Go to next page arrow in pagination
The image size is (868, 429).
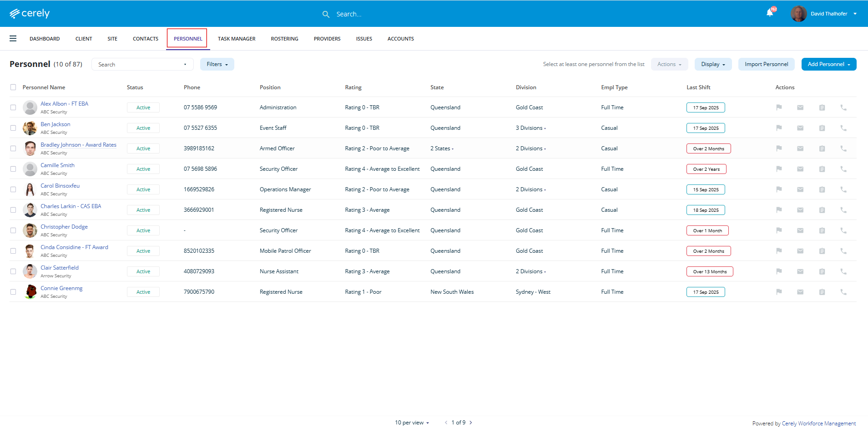pos(471,423)
